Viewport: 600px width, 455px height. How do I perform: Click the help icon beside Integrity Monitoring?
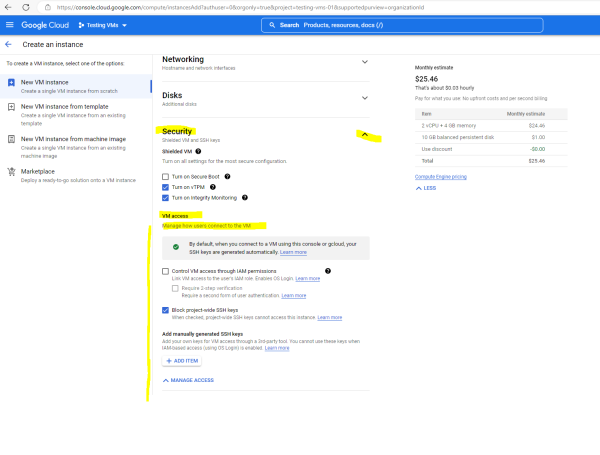pos(245,198)
